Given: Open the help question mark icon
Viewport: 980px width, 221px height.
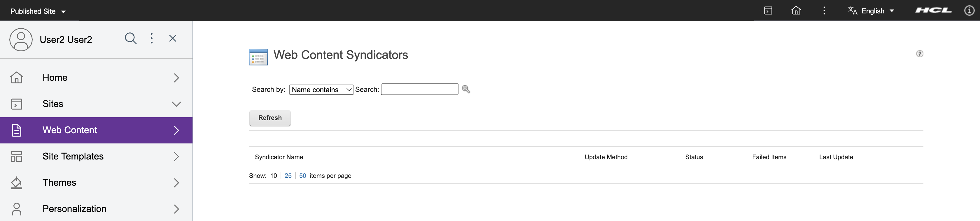Looking at the screenshot, I should click(x=920, y=54).
